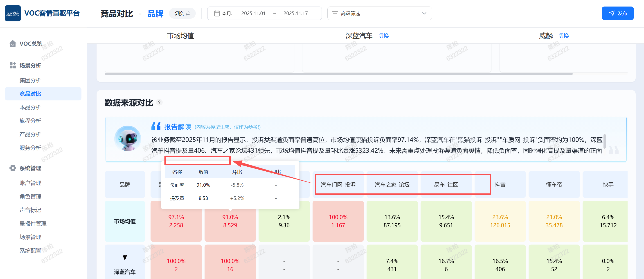Open 本品分析 in the sidebar
The height and width of the screenshot is (279, 644).
pos(30,107)
